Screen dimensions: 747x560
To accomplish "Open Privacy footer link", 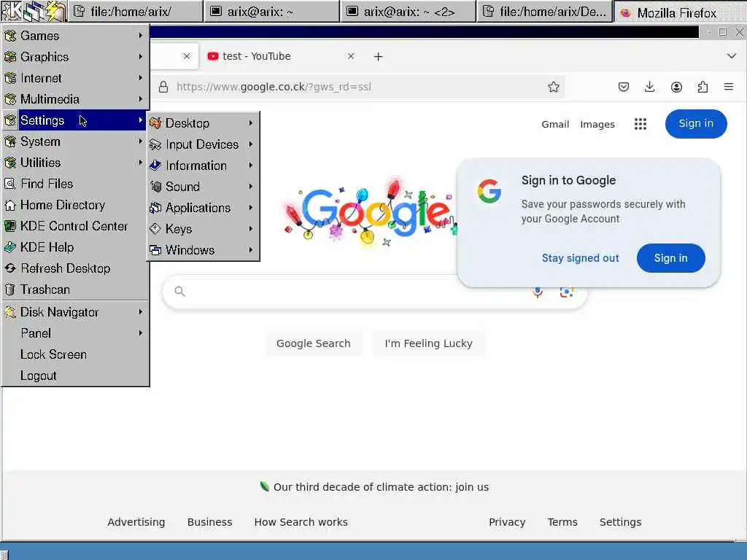I will 507,522.
